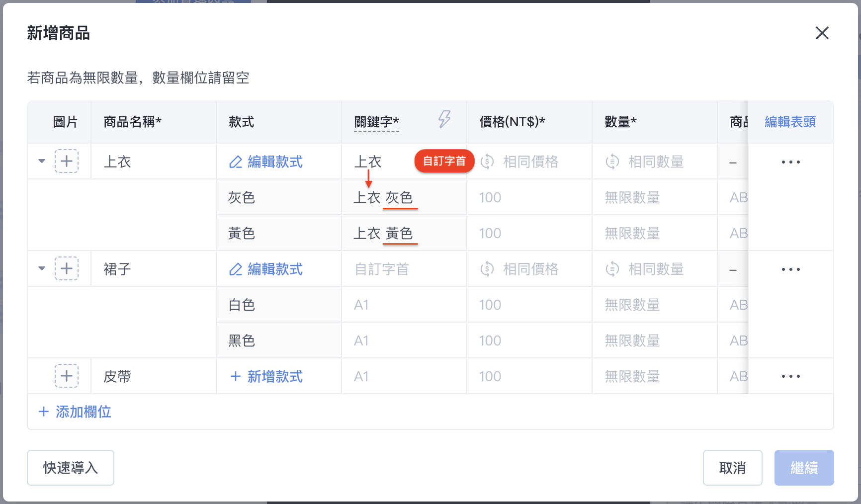Collapse the 上衣 product row
This screenshot has height=504, width=861.
(x=42, y=161)
